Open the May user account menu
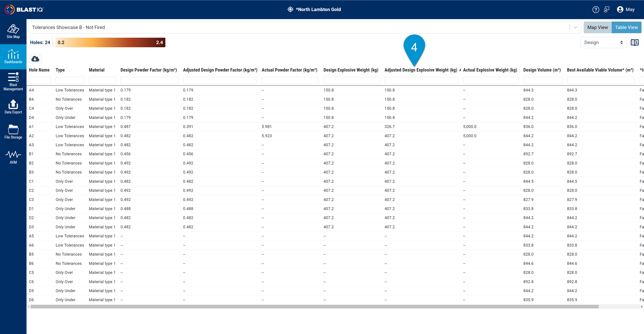The width and height of the screenshot is (644, 334). [x=626, y=9]
